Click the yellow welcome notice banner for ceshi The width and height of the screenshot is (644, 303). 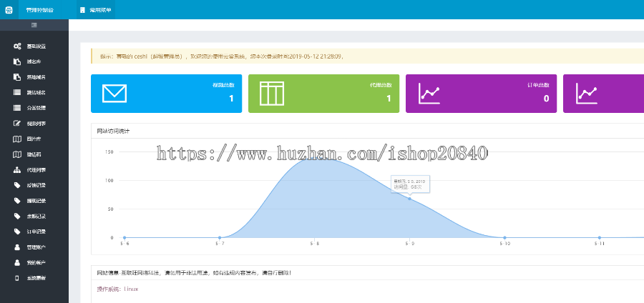point(367,56)
